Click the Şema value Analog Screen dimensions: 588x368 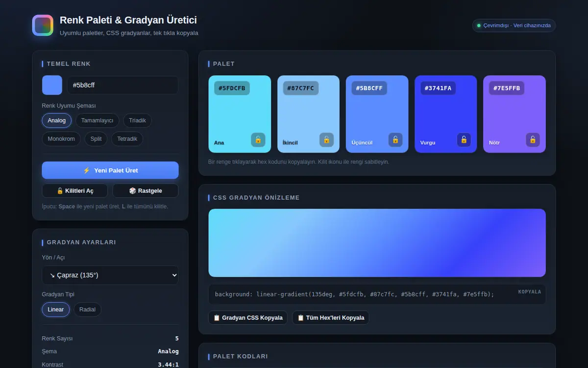(168, 351)
